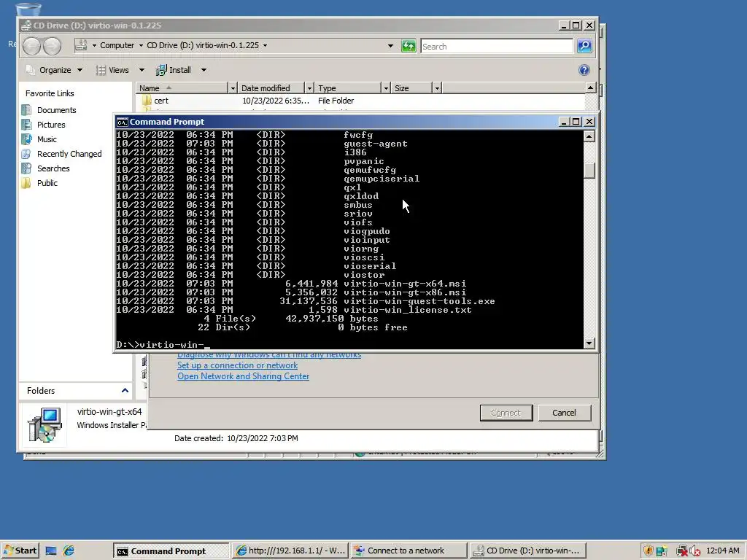Click the Command Prompt scrollbar thumb
Viewport: 747px width, 560px height.
tap(589, 171)
